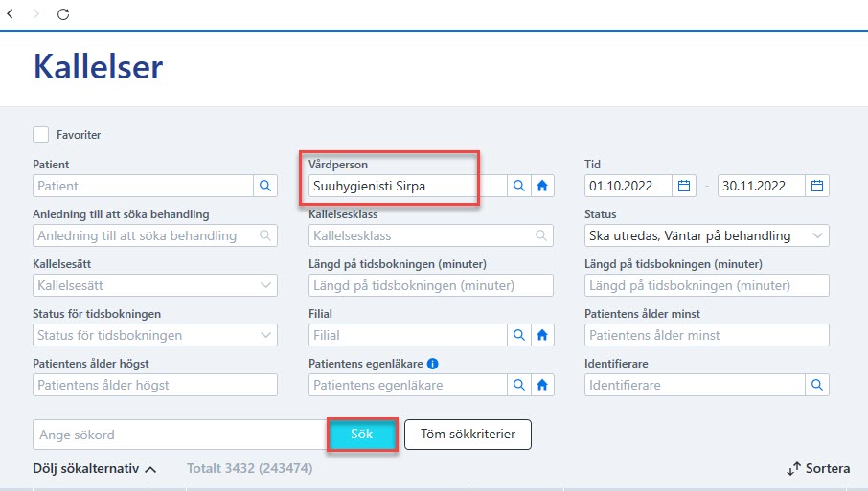The image size is (868, 491).
Task: Click the Patientens egenläkare info icon
Action: [433, 364]
